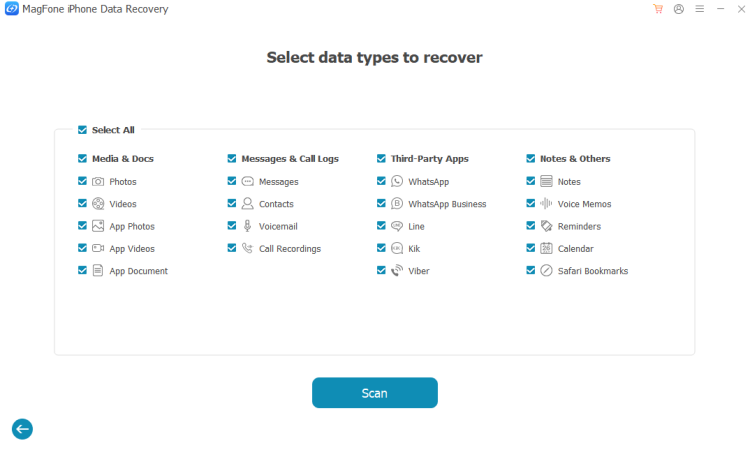Click the blue back arrow button
The height and width of the screenshot is (450, 750).
(x=22, y=429)
